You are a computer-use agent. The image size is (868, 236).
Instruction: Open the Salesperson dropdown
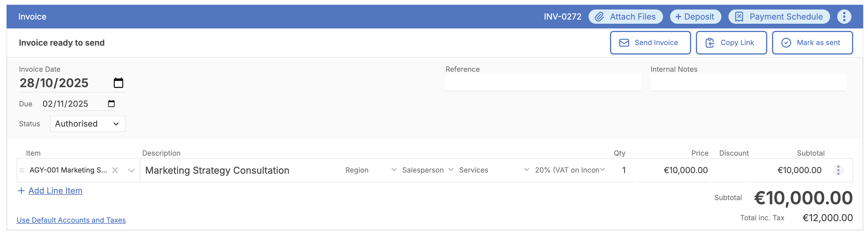[427, 170]
